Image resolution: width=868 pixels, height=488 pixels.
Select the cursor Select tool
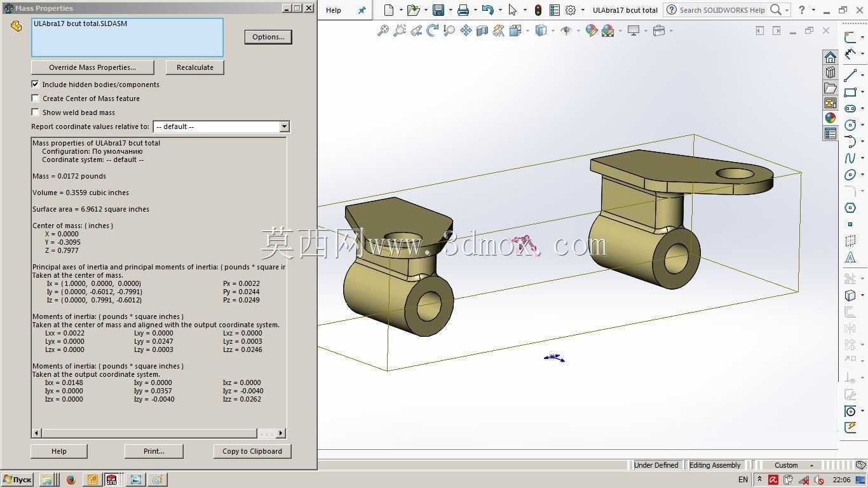pyautogui.click(x=513, y=10)
